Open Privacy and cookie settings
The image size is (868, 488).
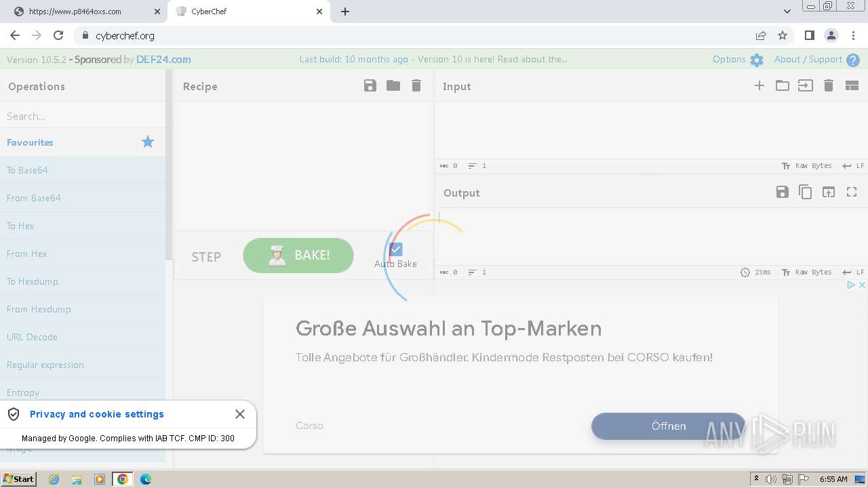tap(97, 414)
